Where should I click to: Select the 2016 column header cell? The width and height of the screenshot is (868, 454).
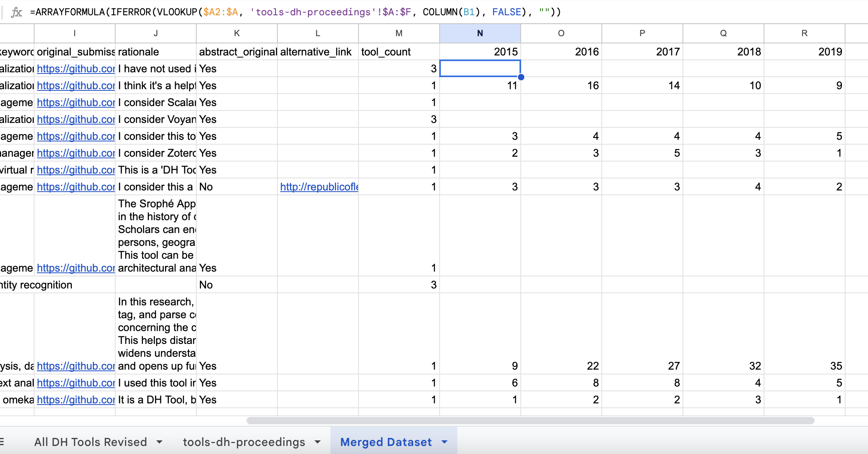coord(561,51)
